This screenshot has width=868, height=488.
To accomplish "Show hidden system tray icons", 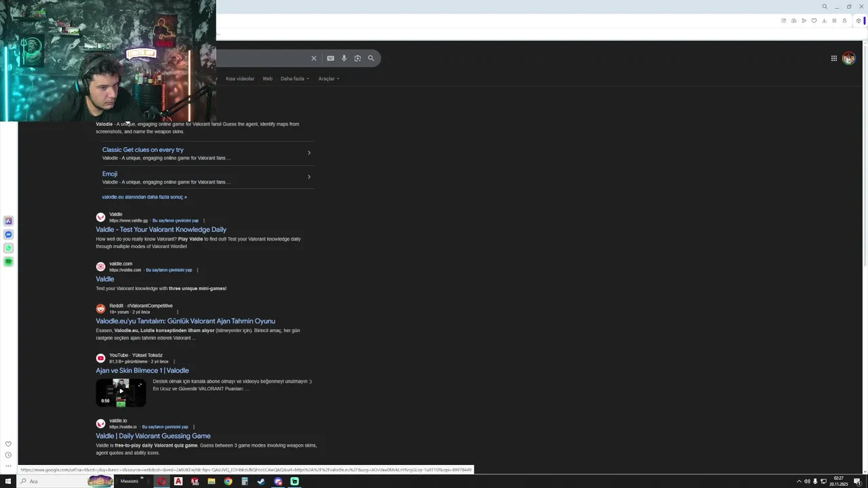I will [x=799, y=481].
